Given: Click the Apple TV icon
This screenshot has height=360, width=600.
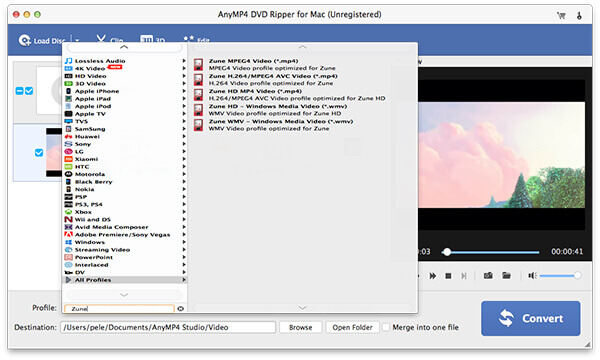Looking at the screenshot, I should pos(68,114).
